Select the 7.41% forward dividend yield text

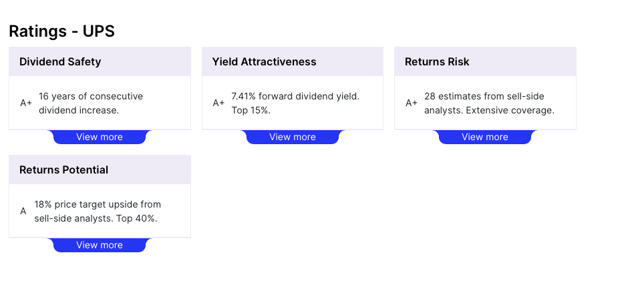point(295,96)
